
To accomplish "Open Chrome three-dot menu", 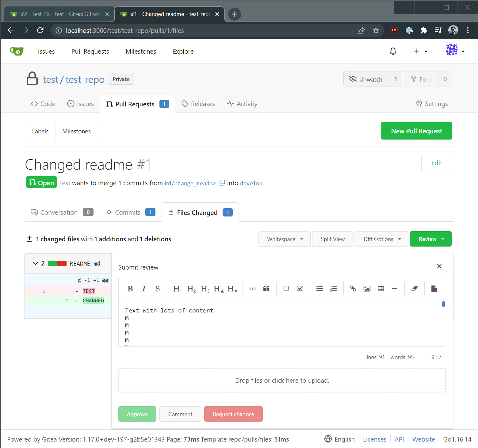I will click(x=468, y=30).
